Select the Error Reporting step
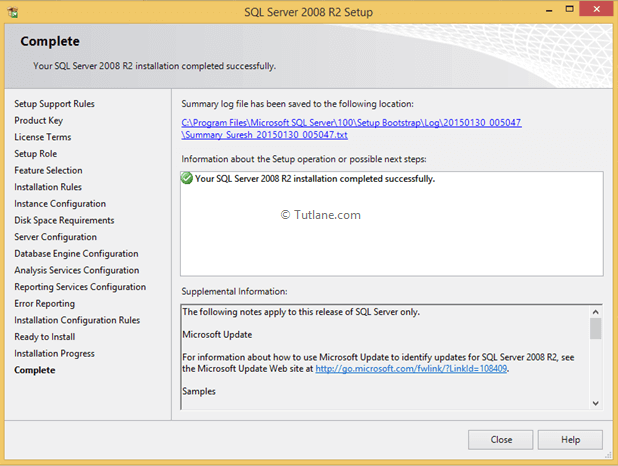618x466 pixels. click(45, 304)
